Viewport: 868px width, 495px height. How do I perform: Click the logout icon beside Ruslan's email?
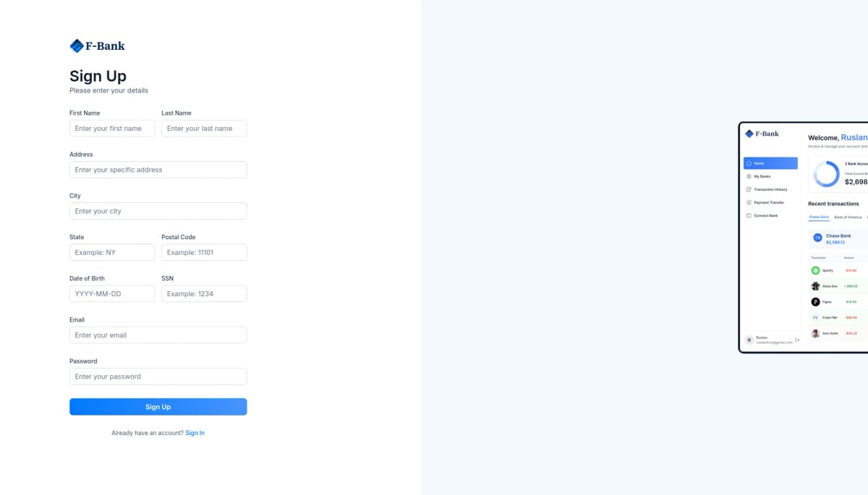click(x=797, y=340)
